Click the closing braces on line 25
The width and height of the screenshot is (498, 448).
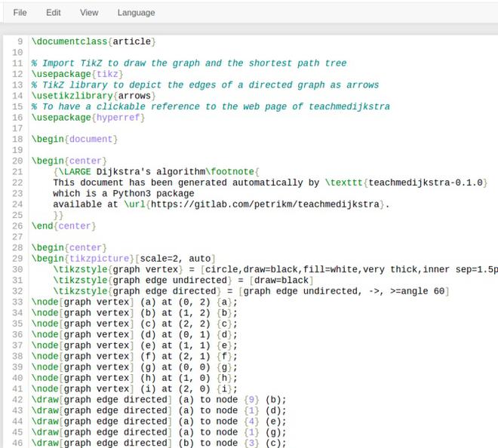coord(58,215)
